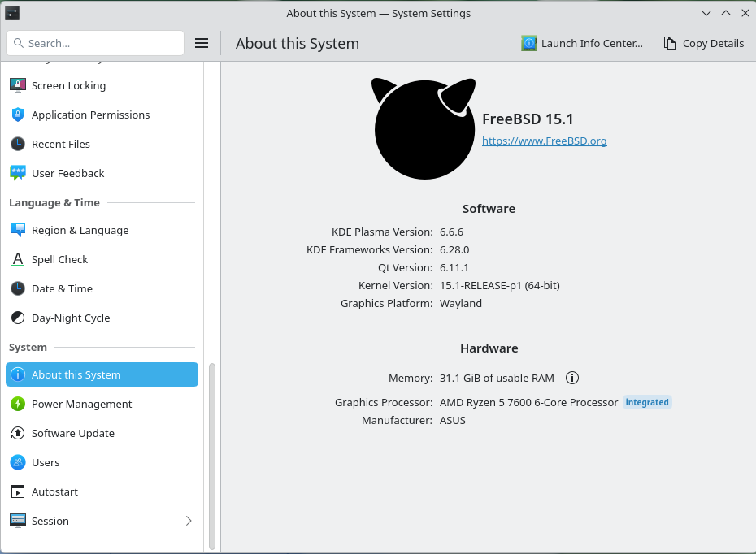Click the Info Center icon in toolbar
The image size is (756, 554).
(x=529, y=43)
